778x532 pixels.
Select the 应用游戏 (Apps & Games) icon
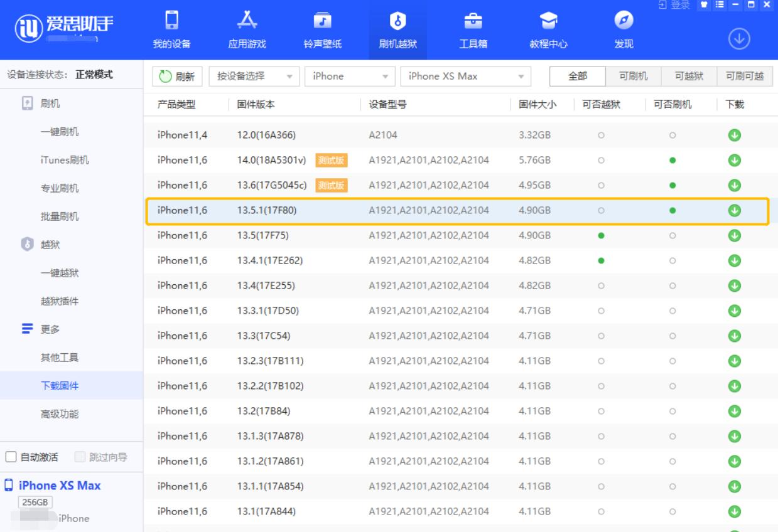[x=247, y=28]
